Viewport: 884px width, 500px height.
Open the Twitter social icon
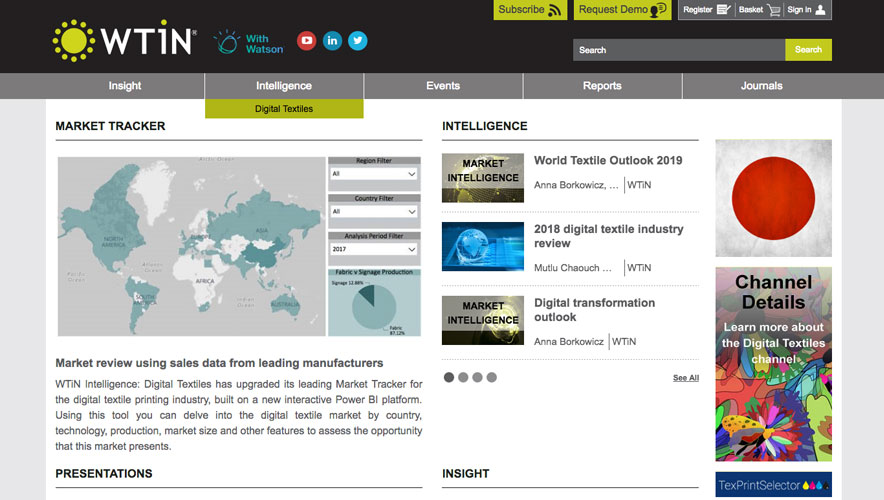(357, 41)
